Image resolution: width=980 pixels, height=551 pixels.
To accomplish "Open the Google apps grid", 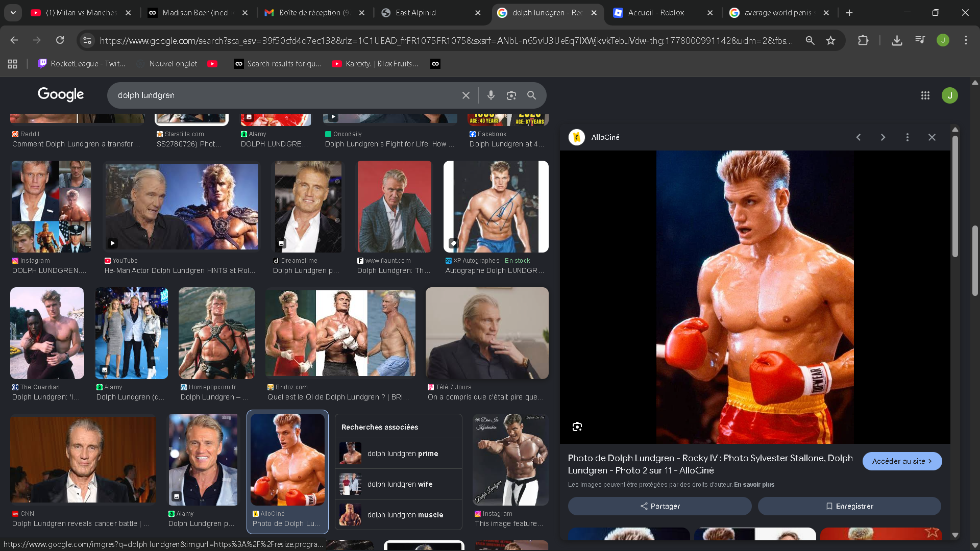I will click(925, 95).
